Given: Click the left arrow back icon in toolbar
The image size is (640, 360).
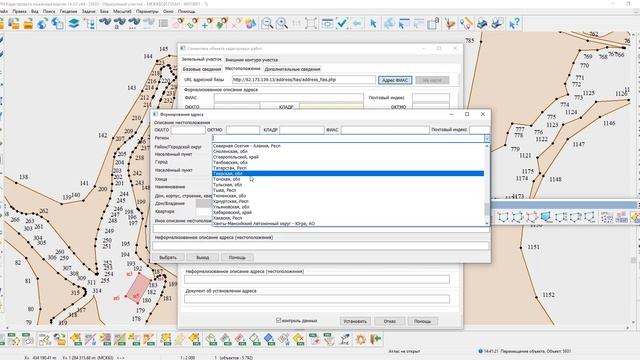Looking at the screenshot, I should coord(357,23).
